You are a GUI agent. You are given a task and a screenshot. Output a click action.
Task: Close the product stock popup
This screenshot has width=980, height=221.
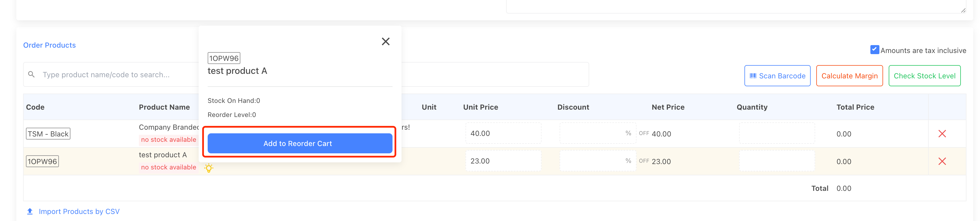pos(385,41)
